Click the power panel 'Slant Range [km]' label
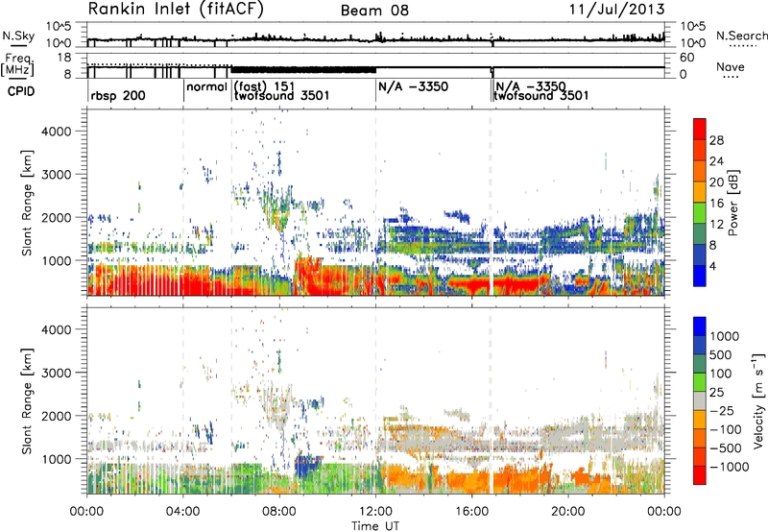The width and height of the screenshot is (768, 532). click(x=27, y=203)
